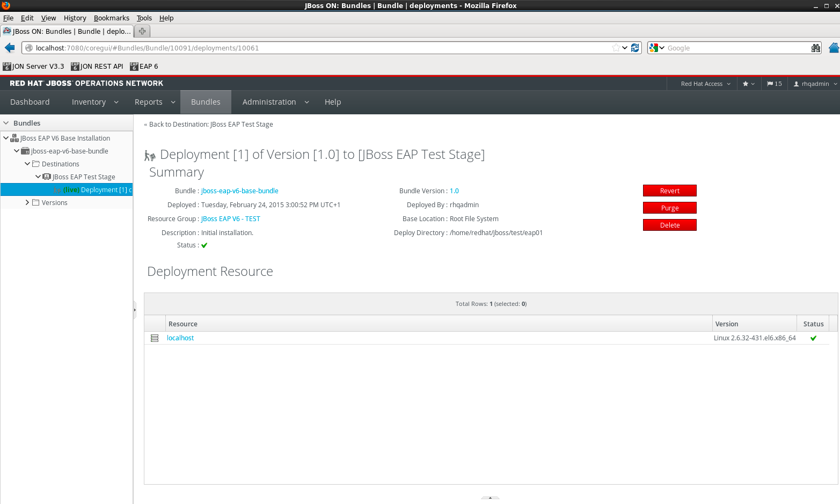Expand the Reports menu arrow
840x504 pixels.
173,102
